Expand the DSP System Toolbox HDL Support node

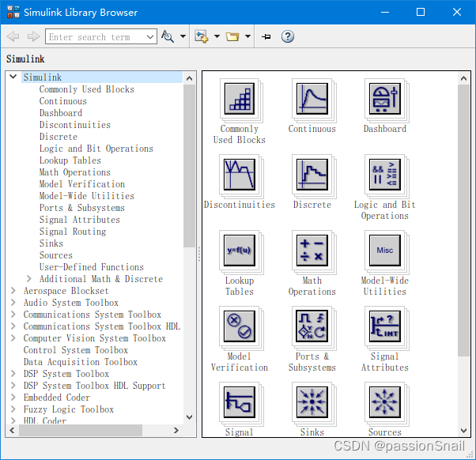click(x=13, y=386)
